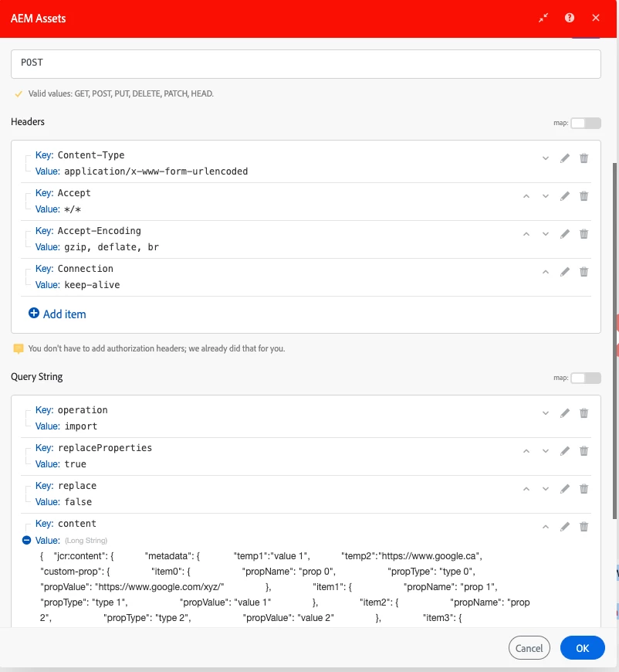
Task: Move replaceProperties item up
Action: tap(526, 451)
